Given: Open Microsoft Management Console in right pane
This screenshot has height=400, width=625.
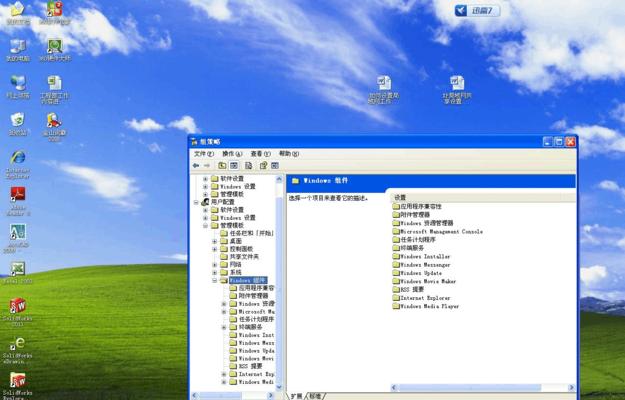Looking at the screenshot, I should [x=438, y=231].
